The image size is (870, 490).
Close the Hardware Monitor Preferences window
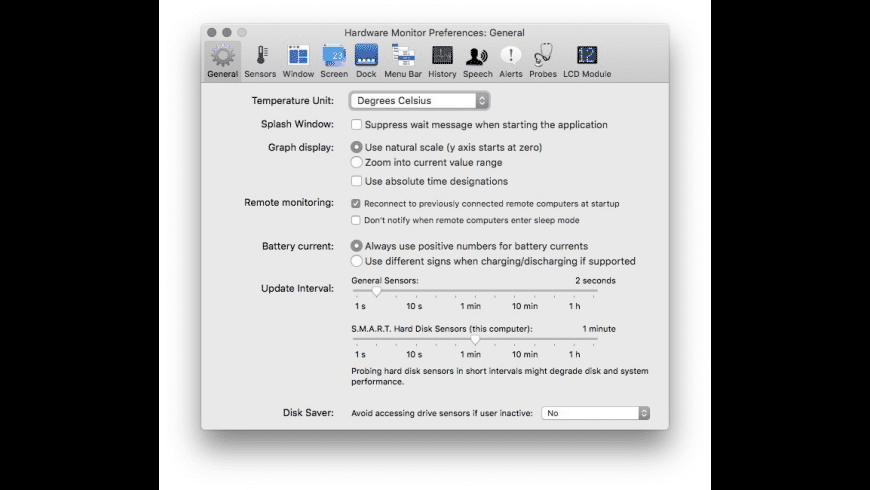212,33
